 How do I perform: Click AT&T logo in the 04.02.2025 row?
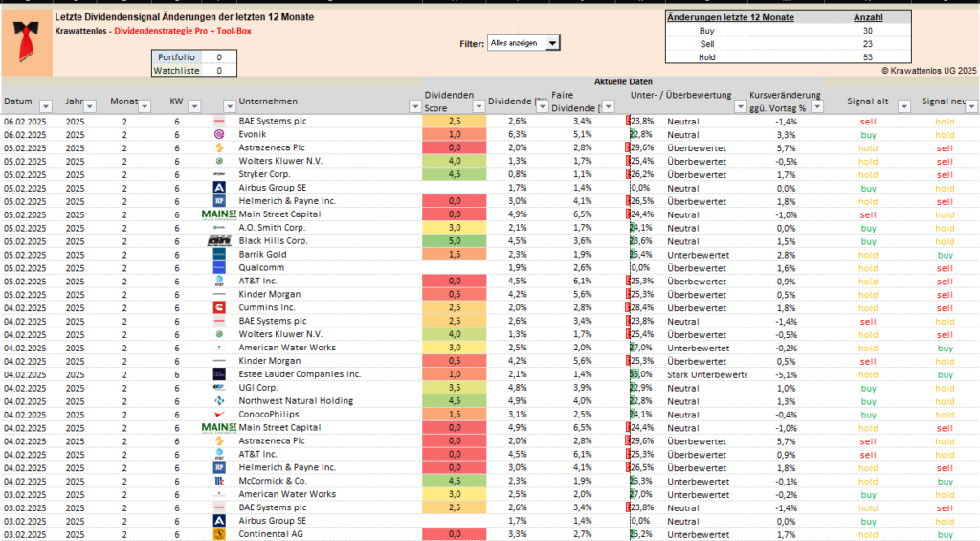[x=219, y=454]
